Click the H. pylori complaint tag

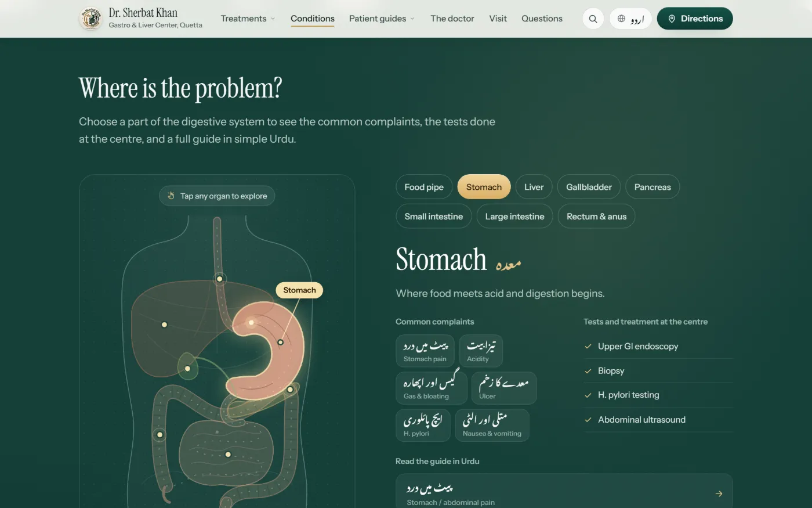point(423,425)
